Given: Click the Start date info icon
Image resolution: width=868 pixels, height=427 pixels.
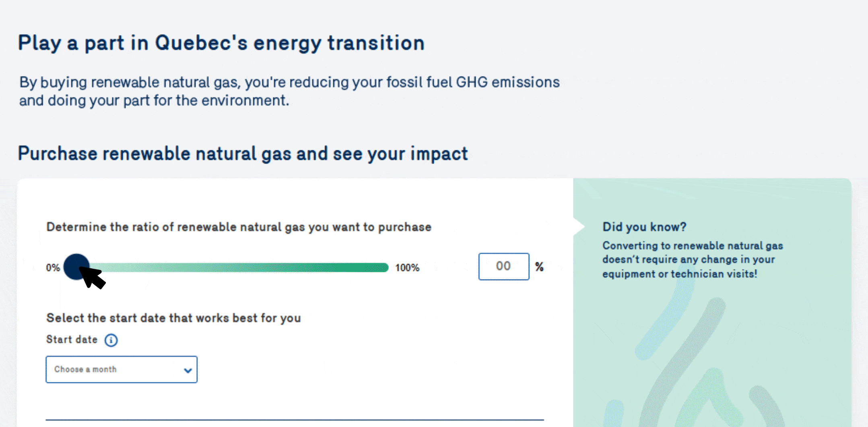Looking at the screenshot, I should click(x=111, y=340).
